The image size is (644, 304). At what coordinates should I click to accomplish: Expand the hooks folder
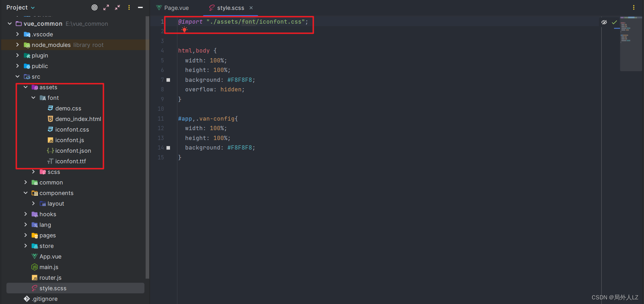(26, 214)
